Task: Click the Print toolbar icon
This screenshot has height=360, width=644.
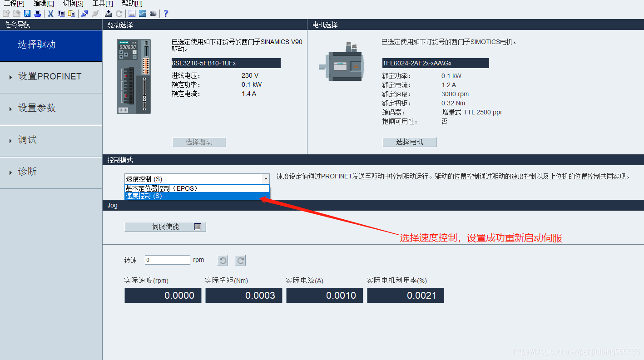Action: point(38,14)
